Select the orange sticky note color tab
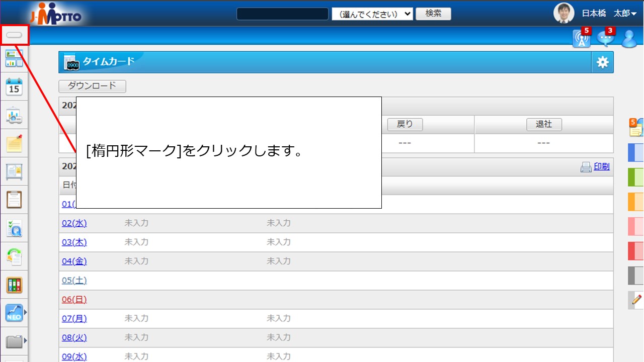The width and height of the screenshot is (644, 362). coord(636,202)
